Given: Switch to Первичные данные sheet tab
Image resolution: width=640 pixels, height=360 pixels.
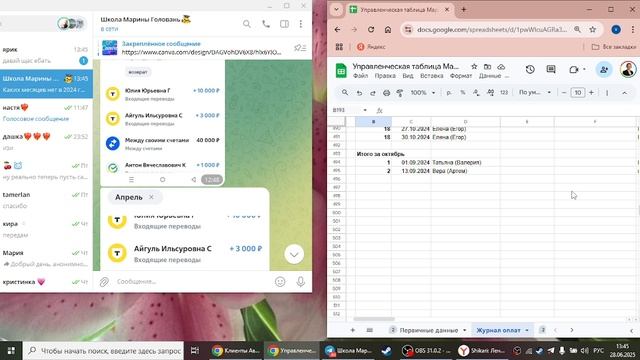Looking at the screenshot, I should point(429,330).
